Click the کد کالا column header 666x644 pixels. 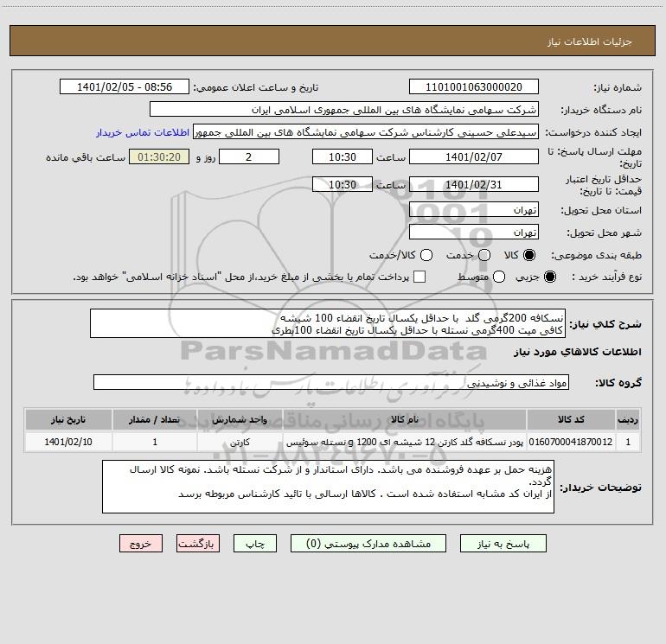(x=571, y=419)
